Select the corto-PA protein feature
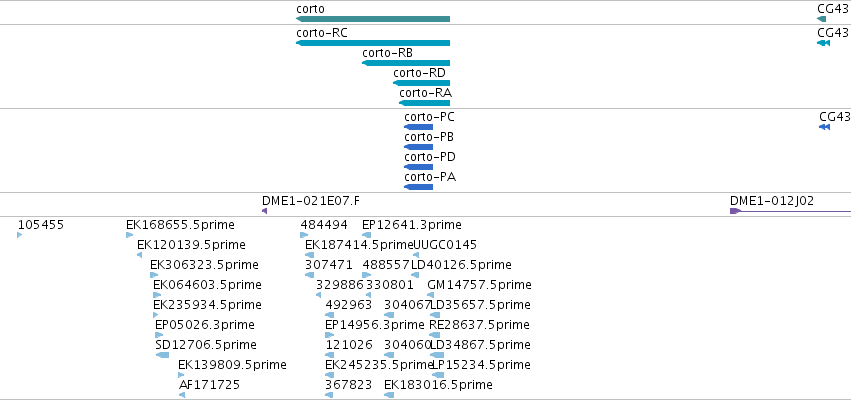 pos(418,187)
